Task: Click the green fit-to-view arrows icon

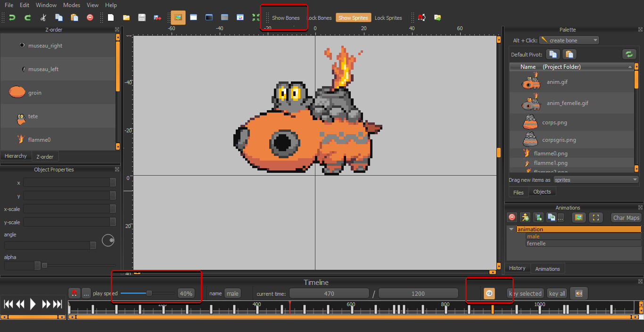Action: click(x=256, y=17)
